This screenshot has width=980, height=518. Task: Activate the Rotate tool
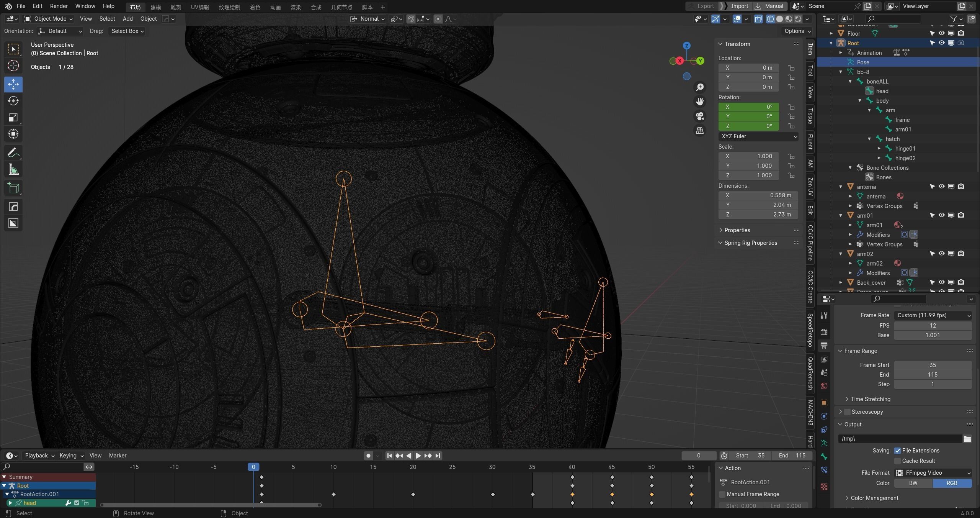(13, 101)
